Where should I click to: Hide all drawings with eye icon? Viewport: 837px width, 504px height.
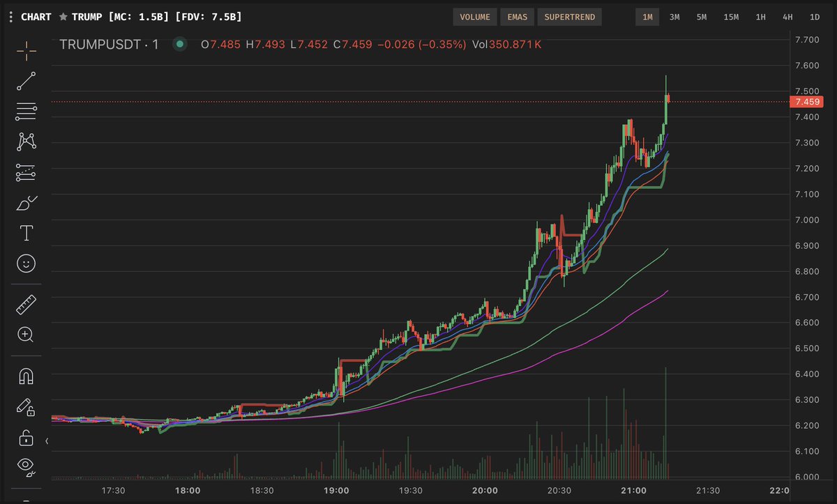(x=27, y=466)
